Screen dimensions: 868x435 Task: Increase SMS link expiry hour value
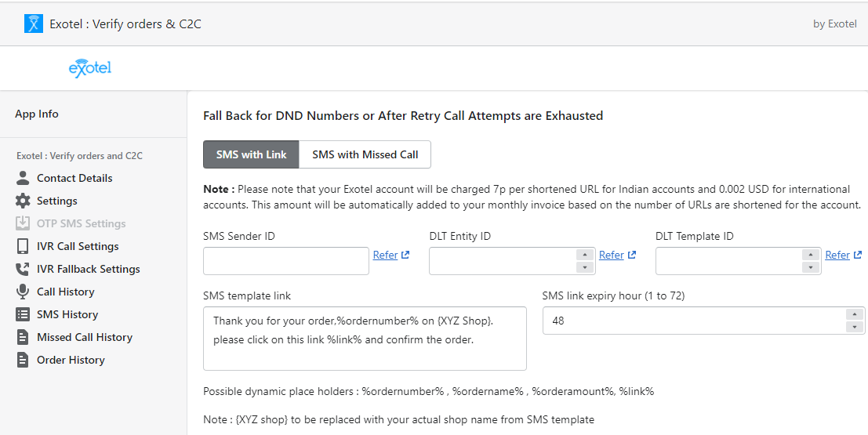point(855,314)
